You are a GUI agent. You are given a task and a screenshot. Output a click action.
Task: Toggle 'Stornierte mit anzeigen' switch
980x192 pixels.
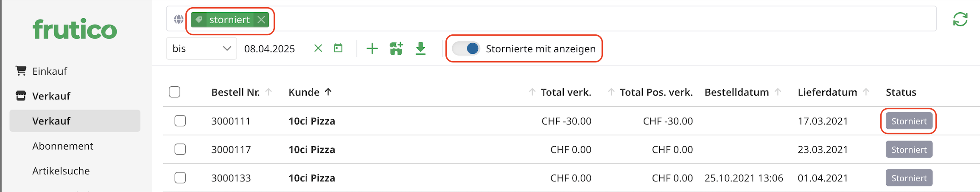[x=466, y=48]
